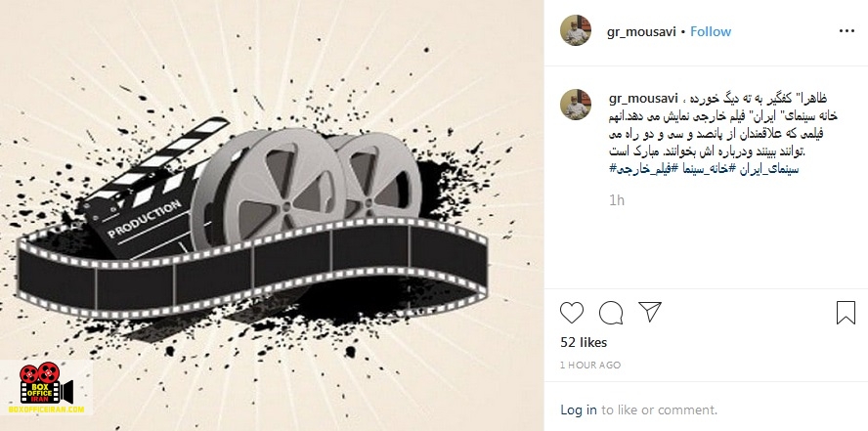
Task: Save post with the bookmark icon
Action: click(x=846, y=313)
